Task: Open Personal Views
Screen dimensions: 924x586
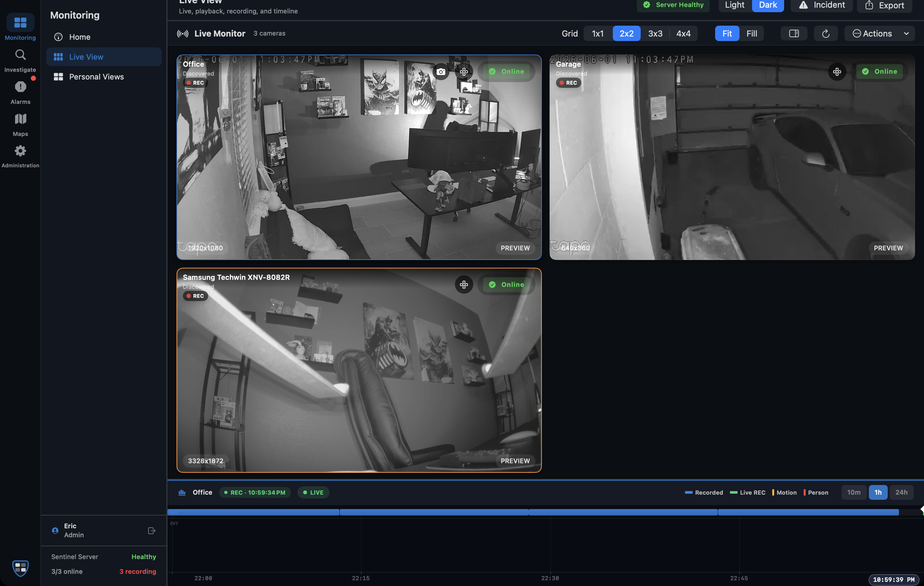Action: tap(104, 77)
